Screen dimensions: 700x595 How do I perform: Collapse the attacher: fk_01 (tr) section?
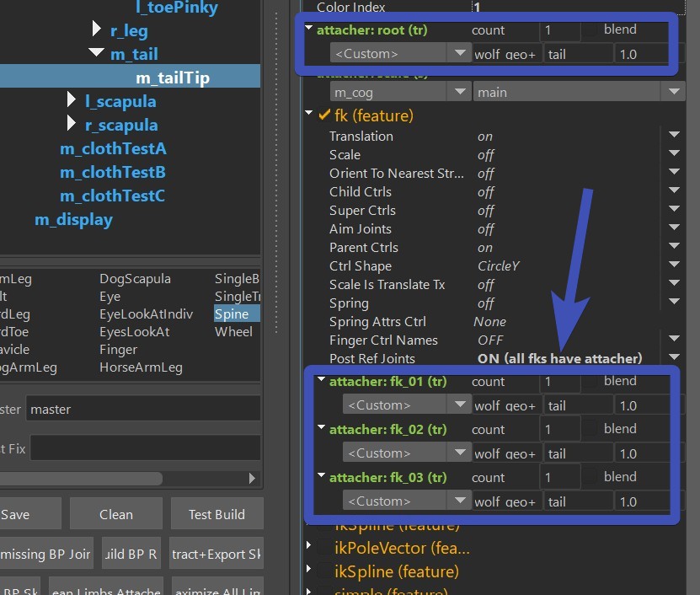coord(321,379)
